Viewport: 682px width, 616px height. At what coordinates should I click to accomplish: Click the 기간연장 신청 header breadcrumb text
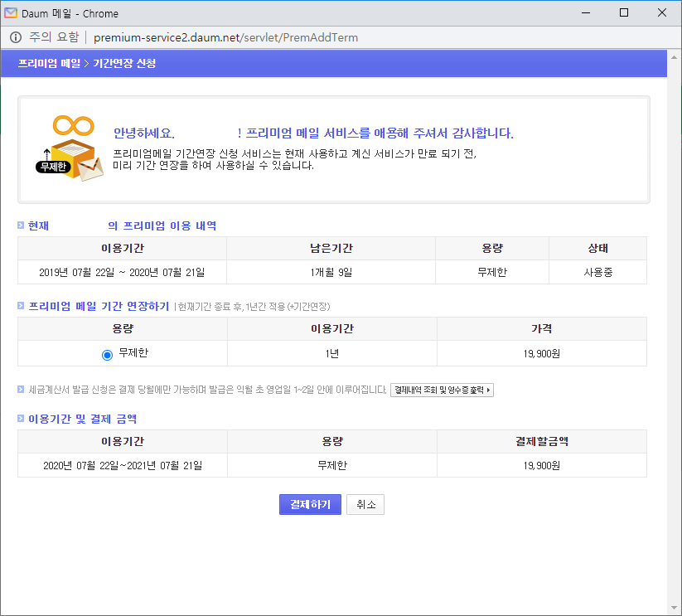124,64
